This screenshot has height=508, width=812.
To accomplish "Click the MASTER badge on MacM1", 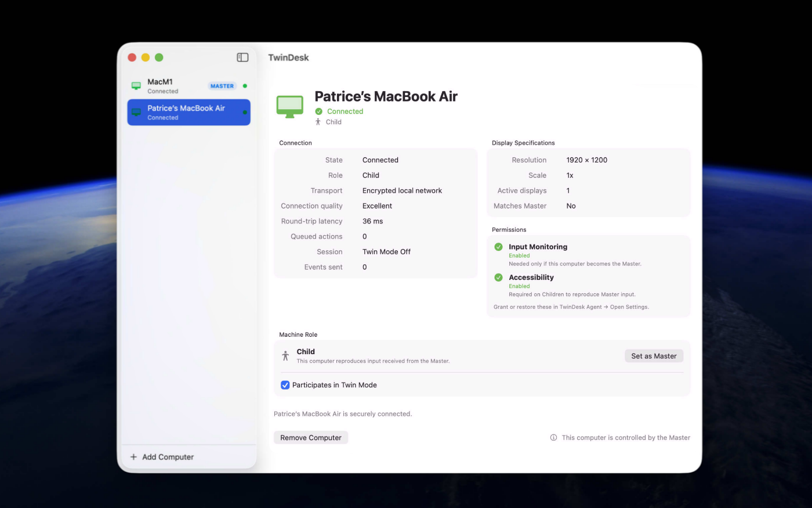I will 222,86.
